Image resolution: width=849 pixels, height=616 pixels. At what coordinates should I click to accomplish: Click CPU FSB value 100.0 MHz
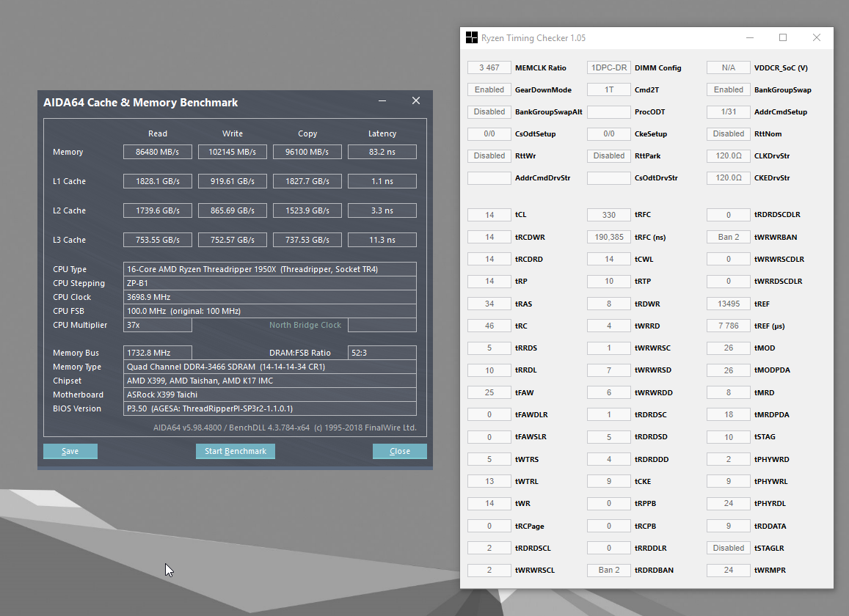269,311
